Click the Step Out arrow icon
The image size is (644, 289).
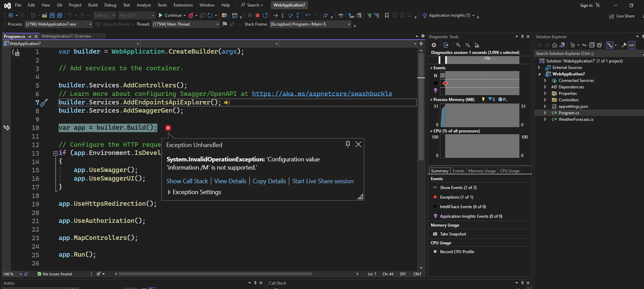click(x=298, y=15)
